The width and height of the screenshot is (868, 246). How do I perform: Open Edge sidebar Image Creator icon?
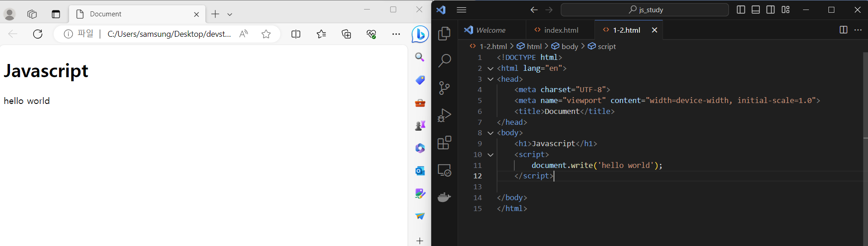click(x=420, y=193)
